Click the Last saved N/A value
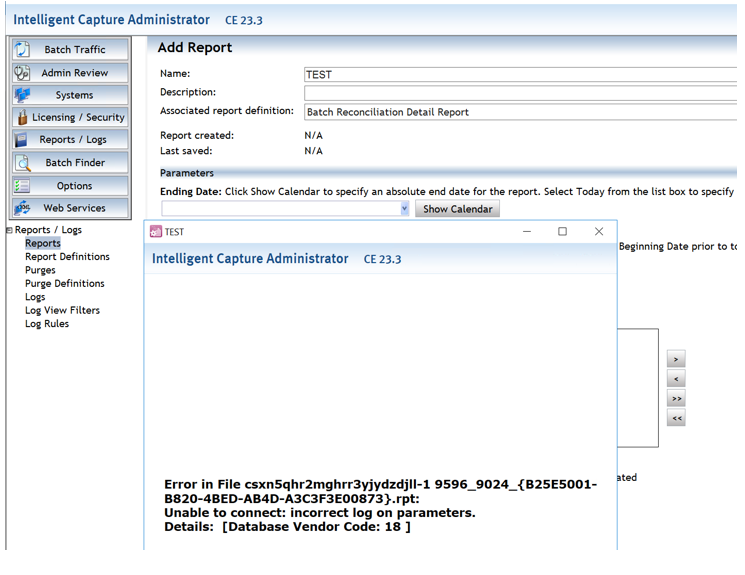This screenshot has width=745, height=575. coord(313,151)
